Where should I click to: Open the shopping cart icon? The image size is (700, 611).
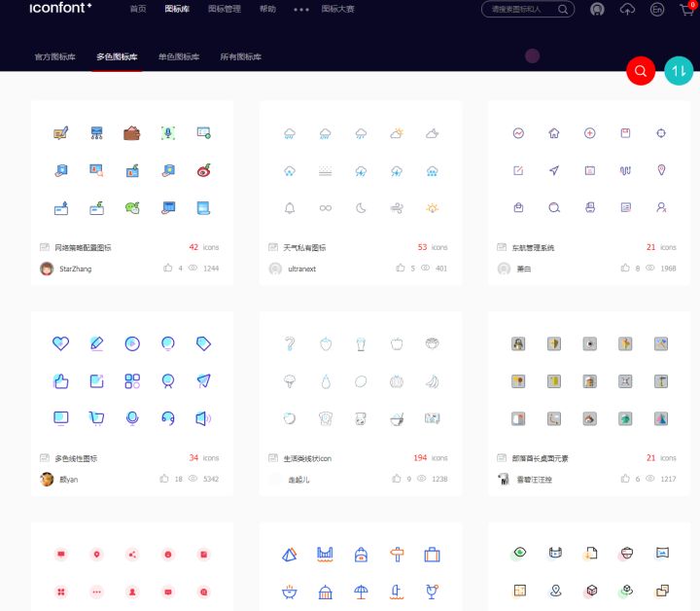click(688, 9)
